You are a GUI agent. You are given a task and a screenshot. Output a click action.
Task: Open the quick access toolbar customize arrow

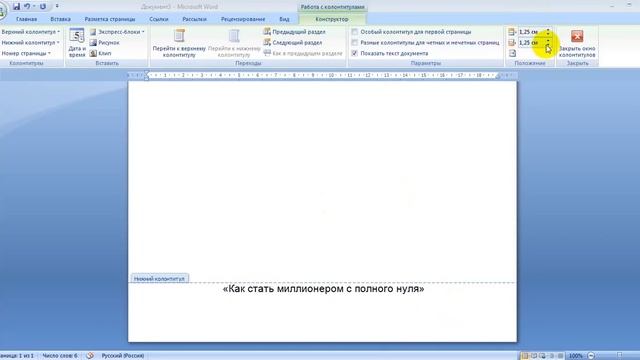tap(57, 6)
